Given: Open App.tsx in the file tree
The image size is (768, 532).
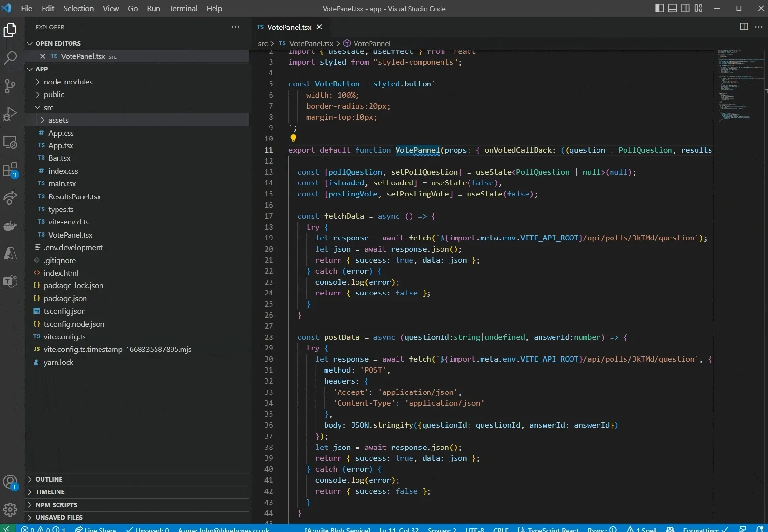Looking at the screenshot, I should [x=137, y=146].
